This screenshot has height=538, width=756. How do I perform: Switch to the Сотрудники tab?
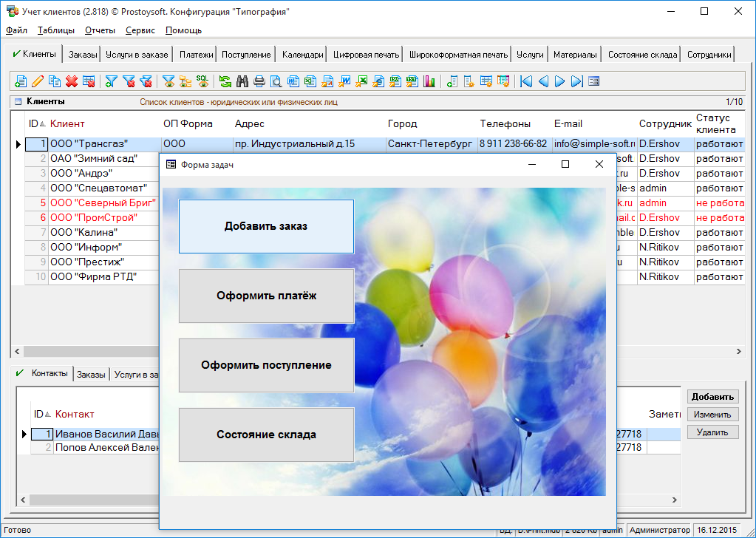click(x=709, y=55)
